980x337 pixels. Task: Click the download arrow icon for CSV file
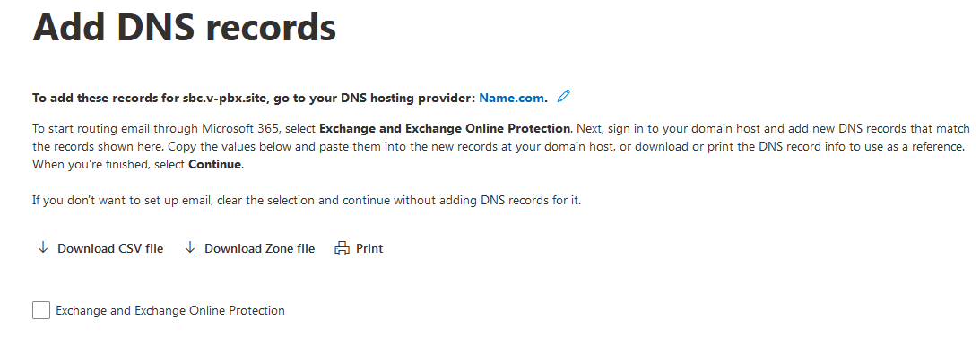pos(43,249)
